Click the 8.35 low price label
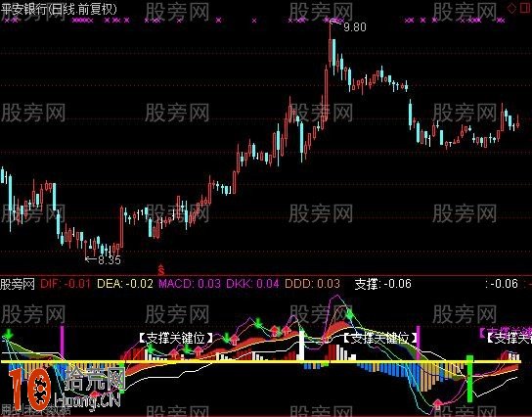 [110, 260]
